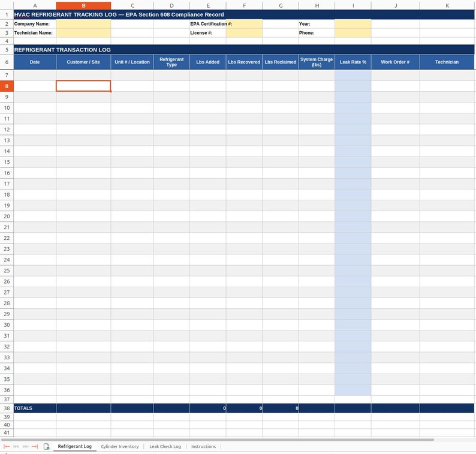Click the next sheet navigation arrow
476x454 pixels.
(26, 446)
